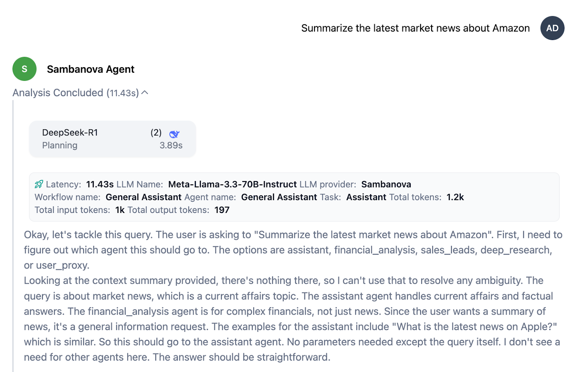Click the user message about Amazon news
This screenshot has width=588, height=372.
pyautogui.click(x=415, y=28)
